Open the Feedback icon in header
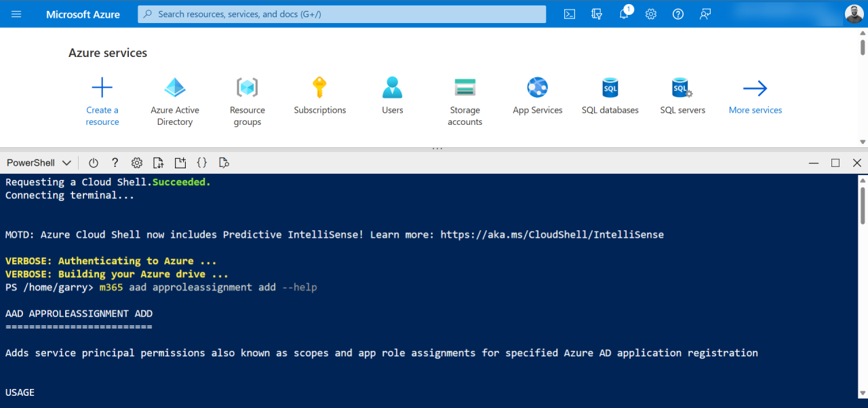This screenshot has height=408, width=868. (705, 14)
